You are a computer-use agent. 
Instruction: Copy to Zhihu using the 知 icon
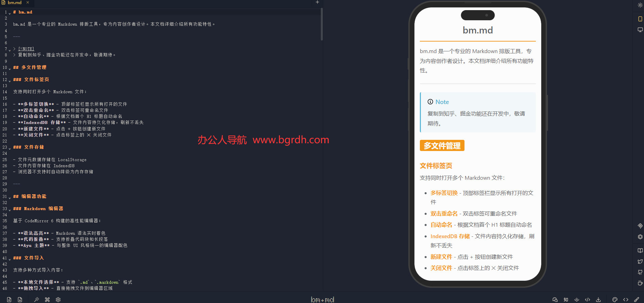point(566,300)
